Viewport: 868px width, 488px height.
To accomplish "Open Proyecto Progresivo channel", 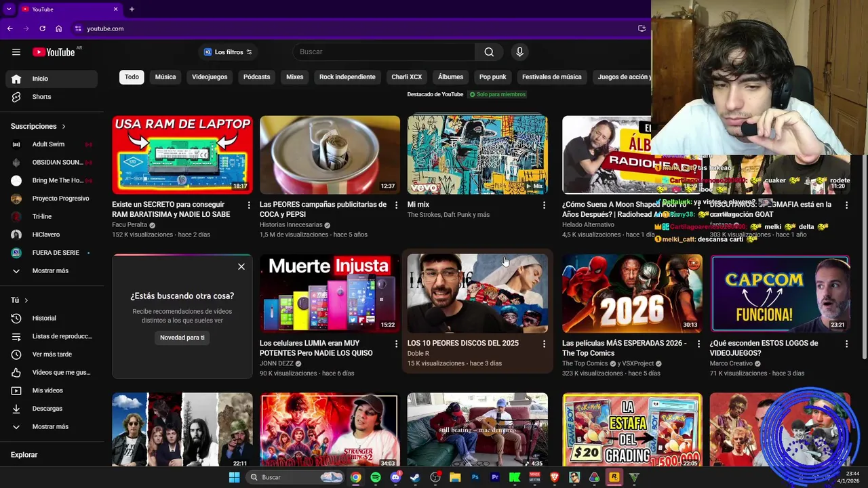I will (52, 199).
